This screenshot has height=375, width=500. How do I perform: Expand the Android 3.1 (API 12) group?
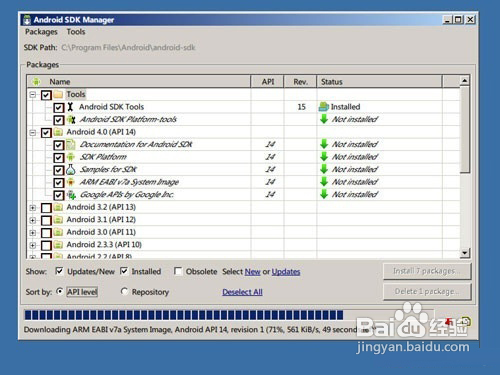coord(33,220)
